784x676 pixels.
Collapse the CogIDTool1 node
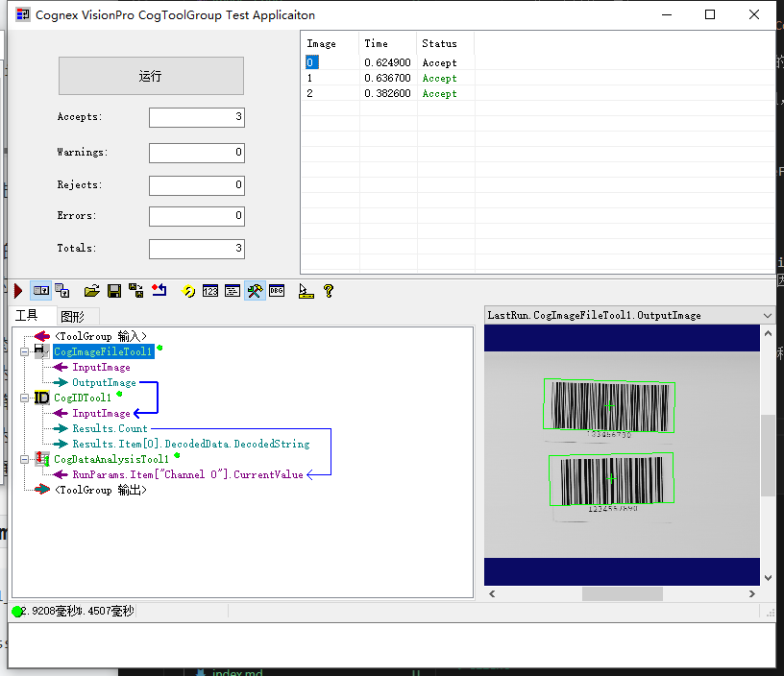tap(24, 398)
